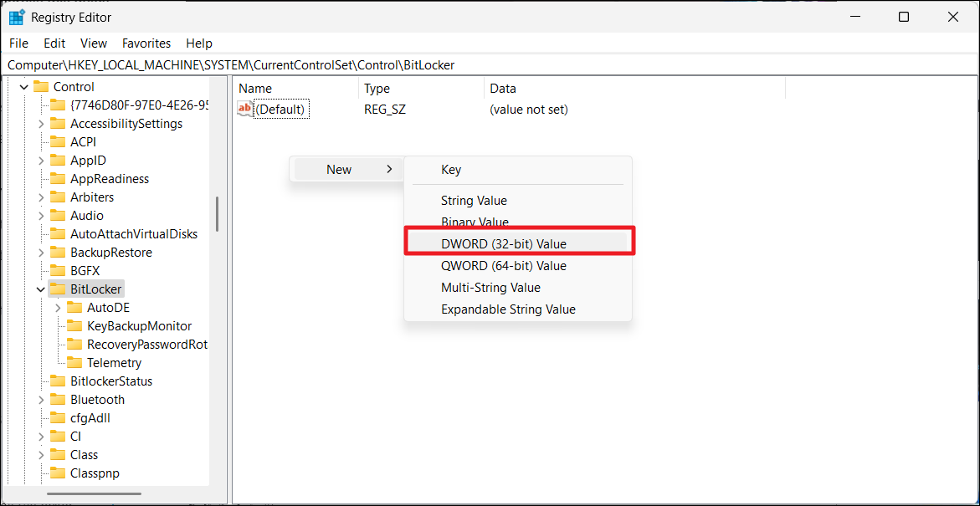
Task: Click the RecoveryPasswordRot folder icon
Action: [74, 345]
